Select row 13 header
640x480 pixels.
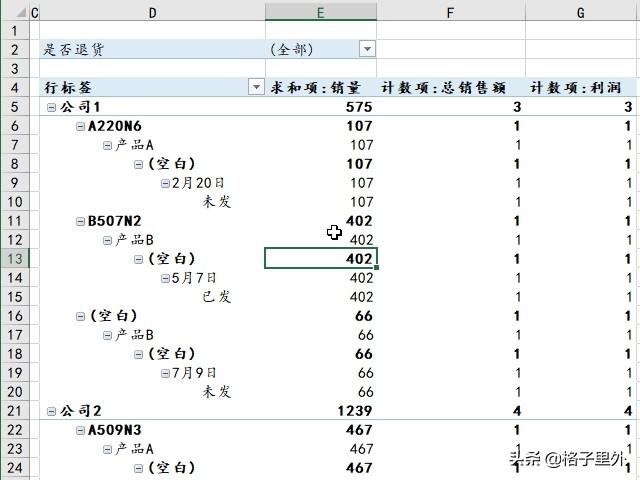[x=14, y=259]
